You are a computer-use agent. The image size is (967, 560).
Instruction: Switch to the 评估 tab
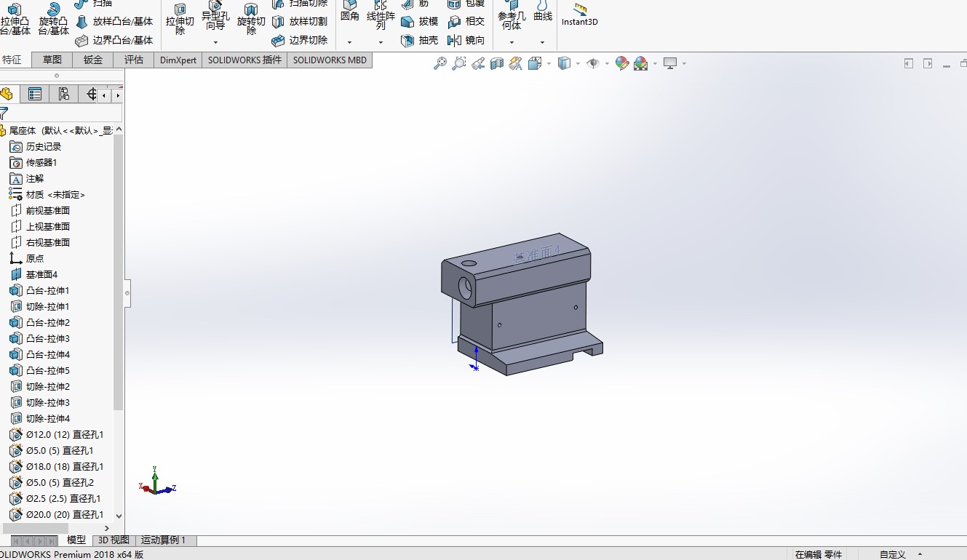click(x=134, y=60)
